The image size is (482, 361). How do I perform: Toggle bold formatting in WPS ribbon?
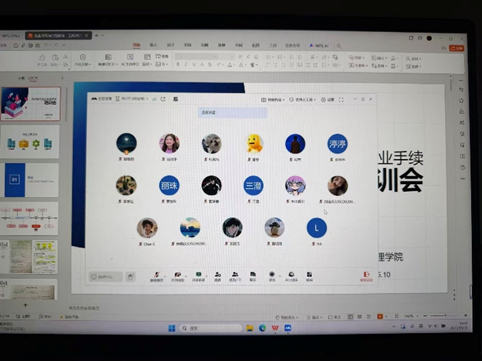pos(178,65)
